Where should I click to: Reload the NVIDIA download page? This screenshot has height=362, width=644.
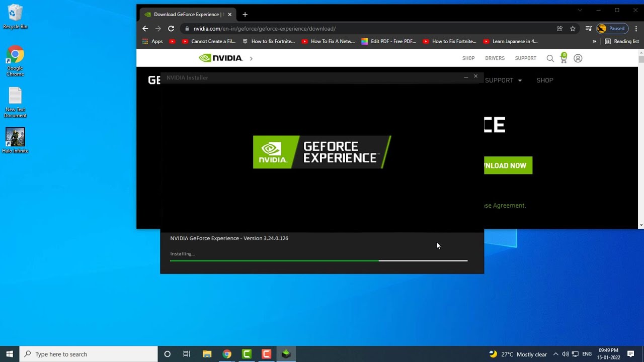tap(171, 29)
